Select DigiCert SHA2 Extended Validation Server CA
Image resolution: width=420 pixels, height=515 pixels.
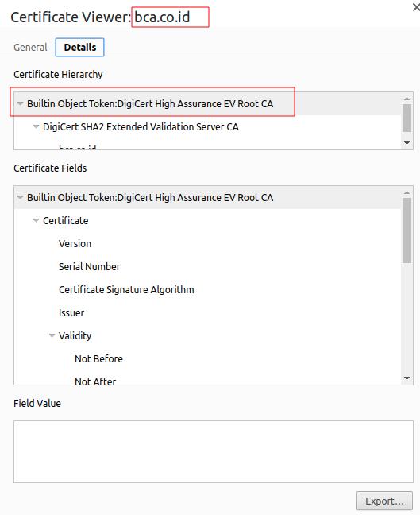[x=141, y=127]
